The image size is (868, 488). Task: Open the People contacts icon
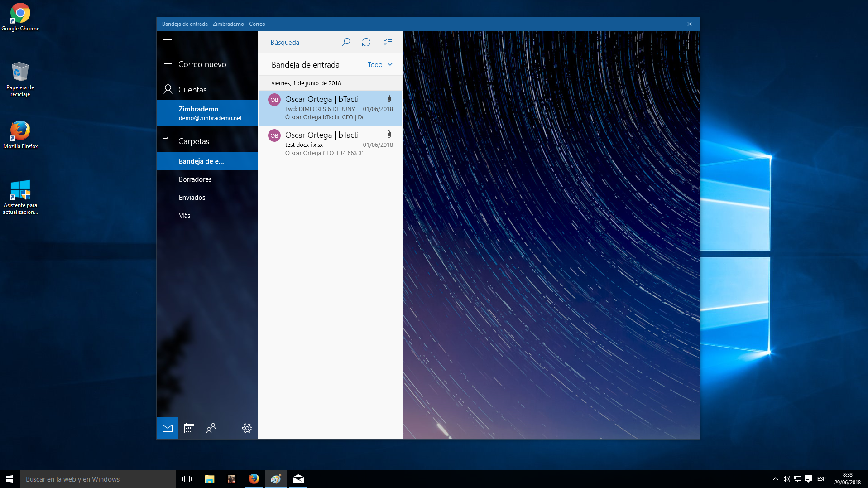(211, 428)
